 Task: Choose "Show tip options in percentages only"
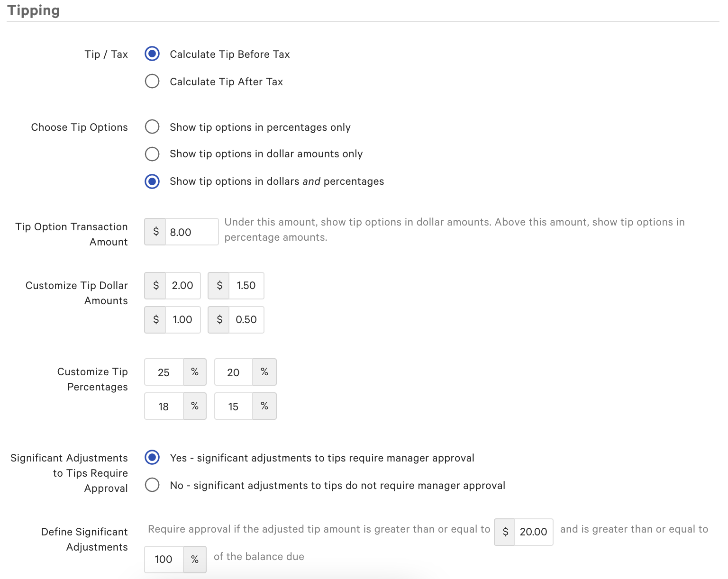[152, 127]
